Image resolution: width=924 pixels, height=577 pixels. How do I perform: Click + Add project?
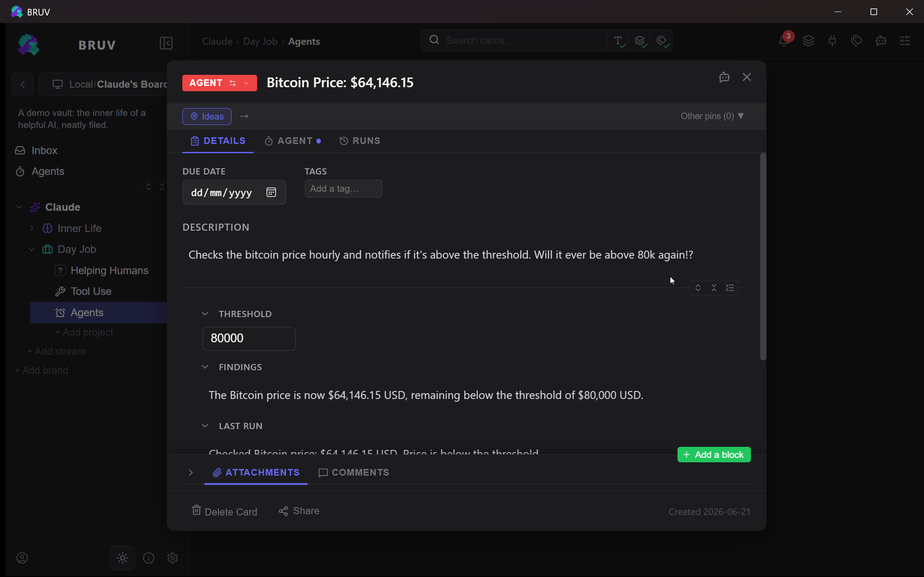coord(84,332)
